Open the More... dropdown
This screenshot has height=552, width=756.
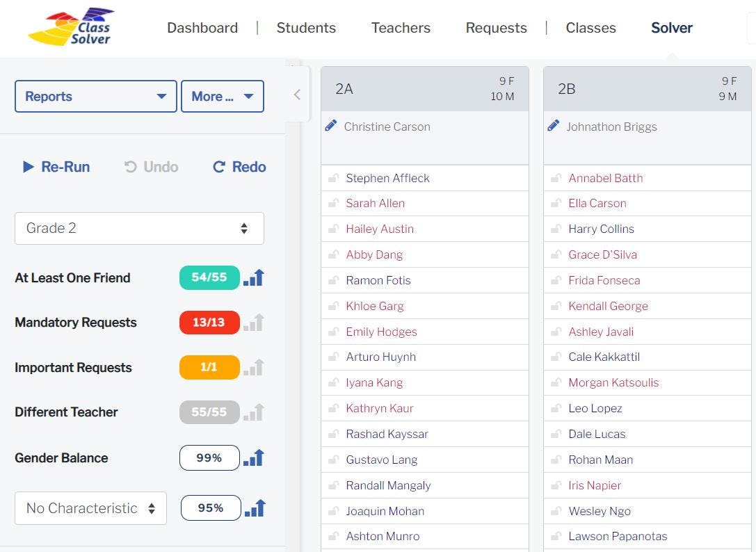pyautogui.click(x=222, y=96)
